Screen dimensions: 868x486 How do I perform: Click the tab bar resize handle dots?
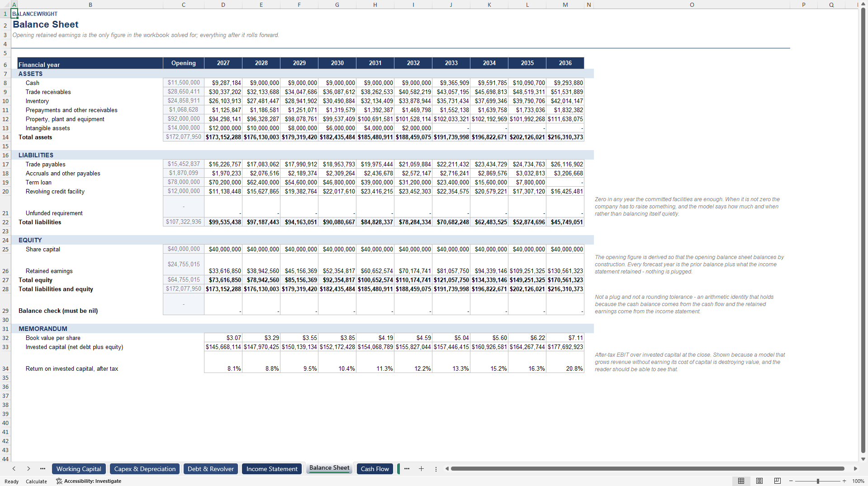[x=436, y=469]
